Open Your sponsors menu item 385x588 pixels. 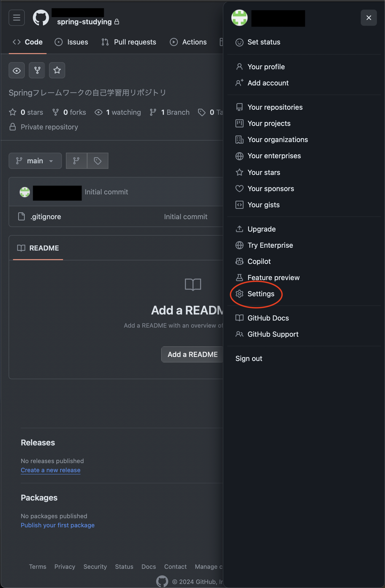(304, 189)
